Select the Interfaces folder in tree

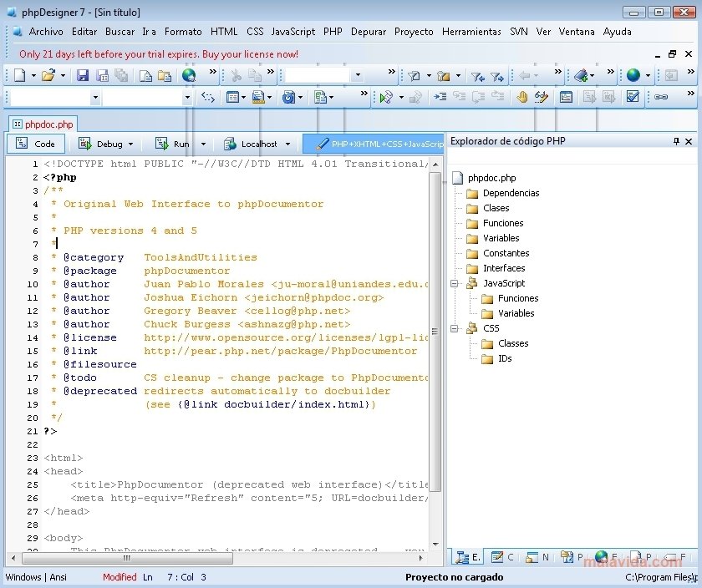tap(504, 268)
